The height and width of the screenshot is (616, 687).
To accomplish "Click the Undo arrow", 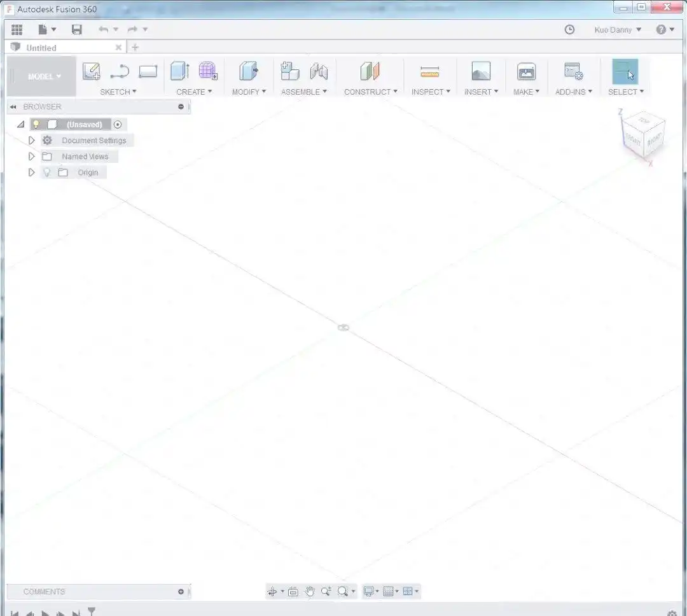I will click(104, 29).
